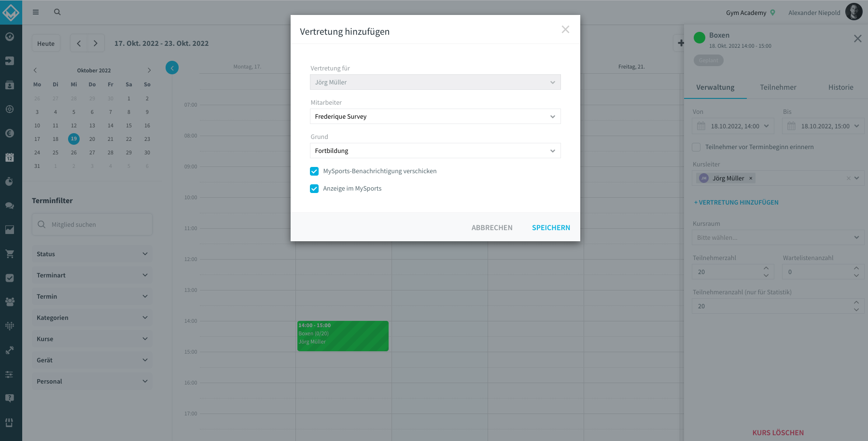Enable Teilnehmer vor Terminbeginn erinnern
868x441 pixels.
pyautogui.click(x=696, y=147)
